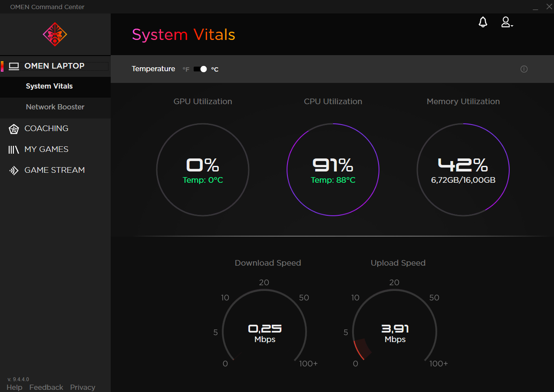The height and width of the screenshot is (392, 554).
Task: Click the 'CPU Utilization' label
Action: (333, 102)
